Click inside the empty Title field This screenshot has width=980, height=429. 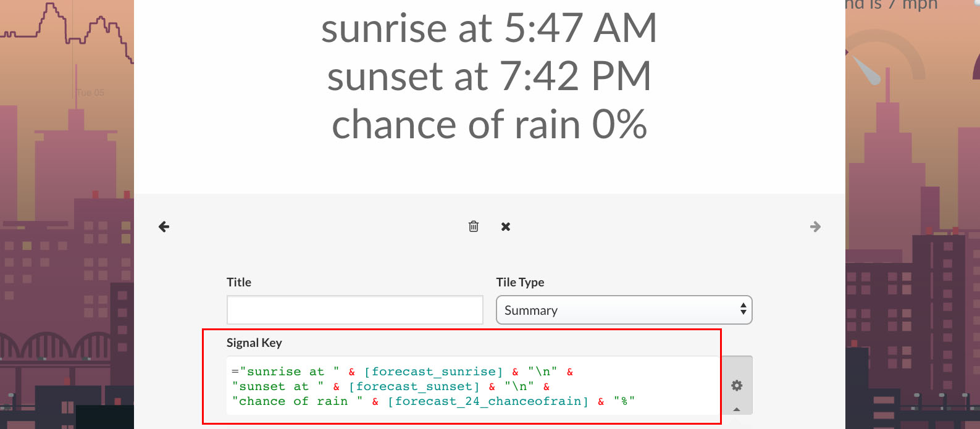tap(354, 310)
